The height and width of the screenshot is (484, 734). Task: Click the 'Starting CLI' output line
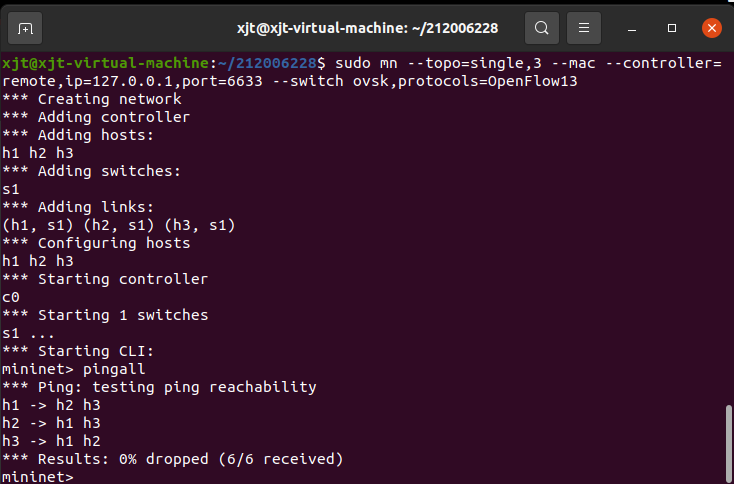point(95,351)
